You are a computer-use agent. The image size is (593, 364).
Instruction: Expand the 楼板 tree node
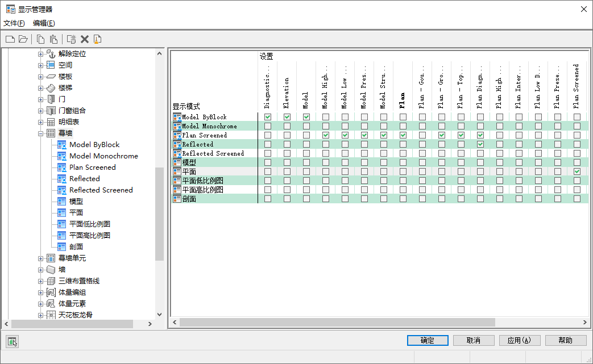click(x=40, y=77)
